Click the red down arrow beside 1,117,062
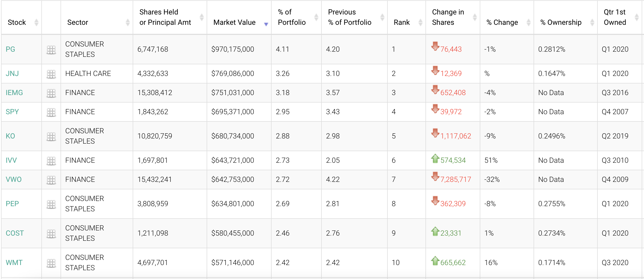This screenshot has height=279, width=644. click(435, 133)
